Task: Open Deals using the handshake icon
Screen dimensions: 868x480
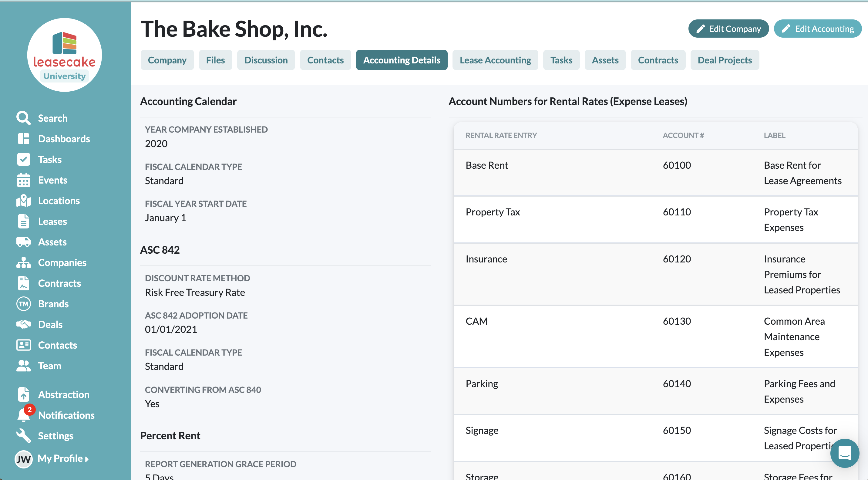Action: (x=23, y=324)
